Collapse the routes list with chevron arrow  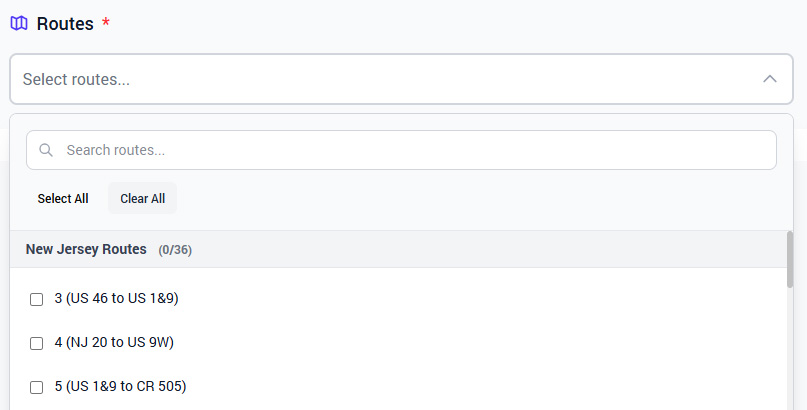click(769, 79)
